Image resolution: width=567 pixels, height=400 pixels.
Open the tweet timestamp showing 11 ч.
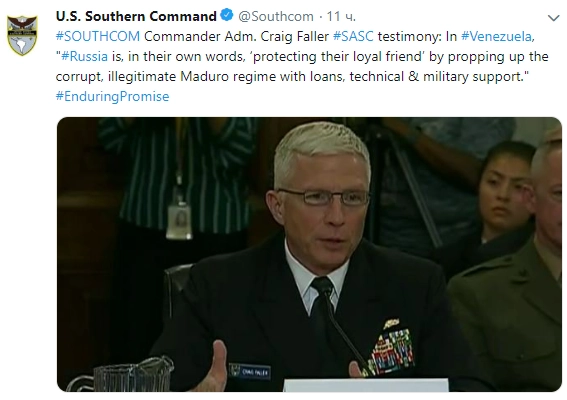click(341, 16)
